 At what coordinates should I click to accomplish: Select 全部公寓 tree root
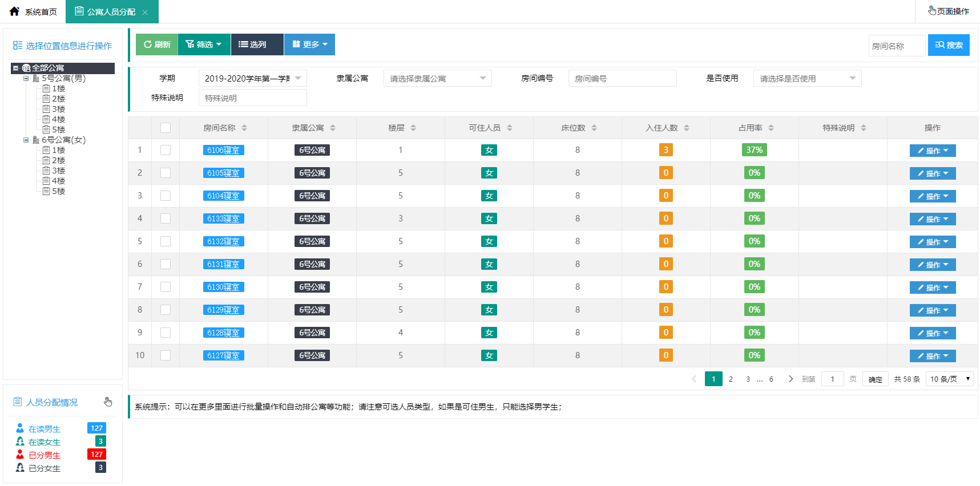click(x=47, y=68)
